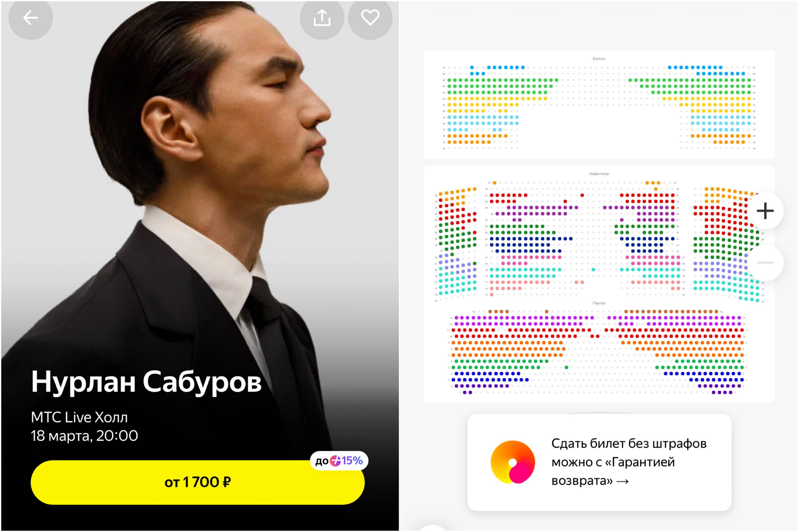Tap the Plus logo in the 15% badge
The width and height of the screenshot is (799, 532).
click(335, 460)
